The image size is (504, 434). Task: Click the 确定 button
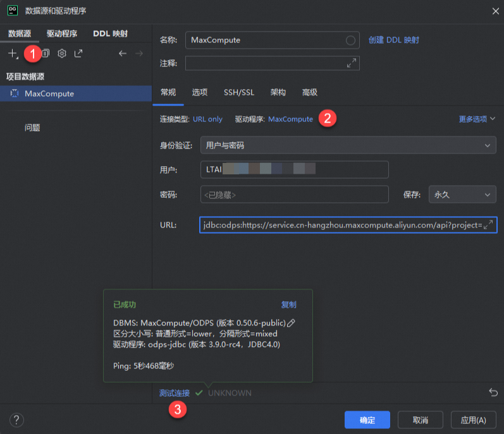pos(367,420)
